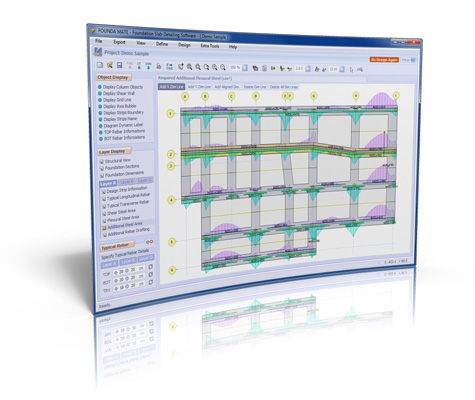This screenshot has height=400, width=475.
Task: Click the link chain icon beside Typical Rebar
Action: 150,242
